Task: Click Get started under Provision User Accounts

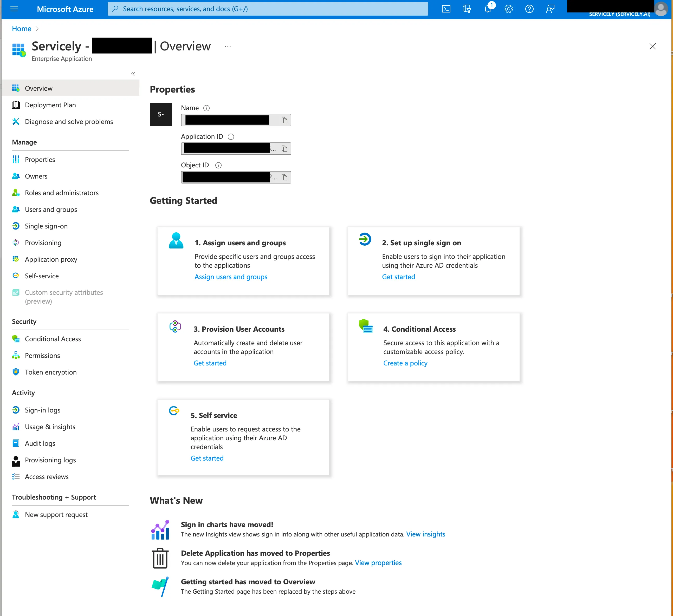Action: tap(210, 363)
